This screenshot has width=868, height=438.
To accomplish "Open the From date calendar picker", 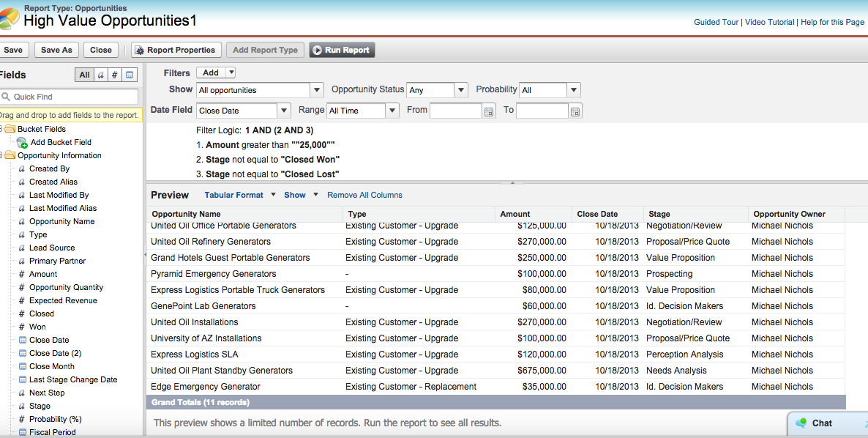I will coord(489,111).
